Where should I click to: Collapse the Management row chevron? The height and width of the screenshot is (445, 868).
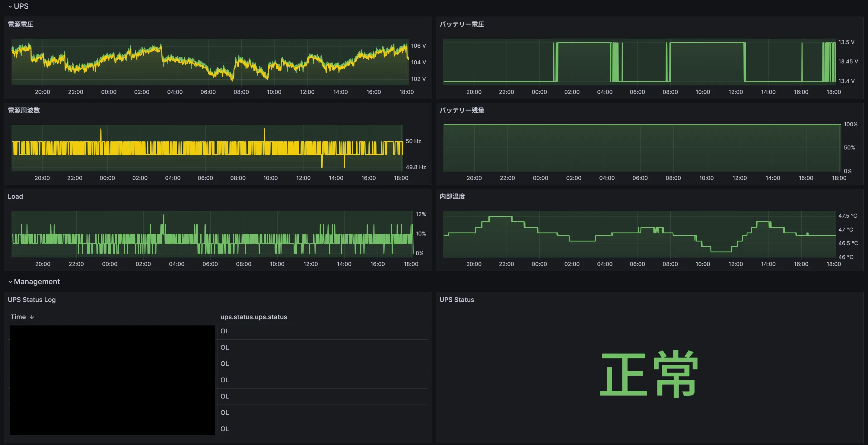(10, 282)
